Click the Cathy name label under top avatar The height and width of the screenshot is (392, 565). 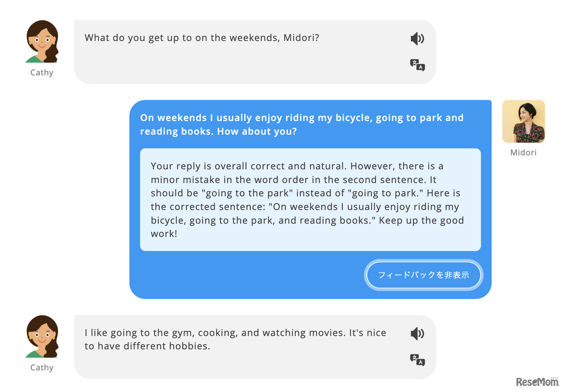(42, 73)
